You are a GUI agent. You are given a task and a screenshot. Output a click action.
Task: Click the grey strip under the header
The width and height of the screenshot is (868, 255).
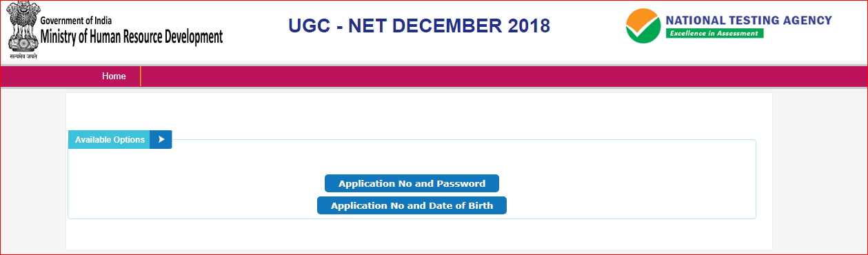434,64
